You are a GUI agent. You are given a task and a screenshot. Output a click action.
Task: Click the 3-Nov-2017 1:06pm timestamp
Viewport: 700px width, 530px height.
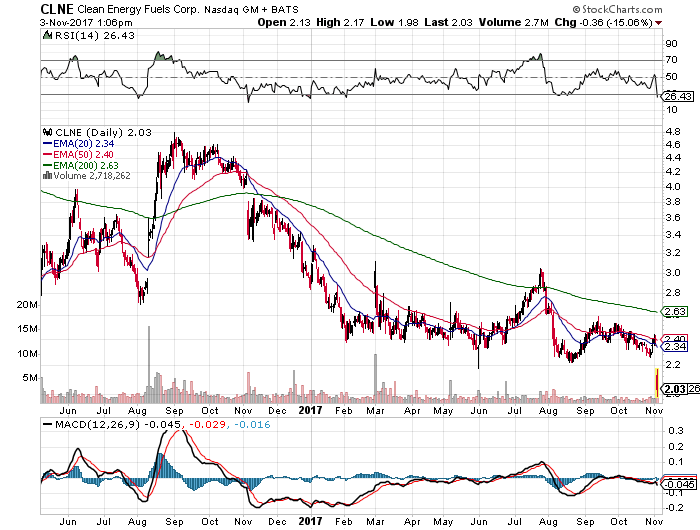pyautogui.click(x=86, y=22)
